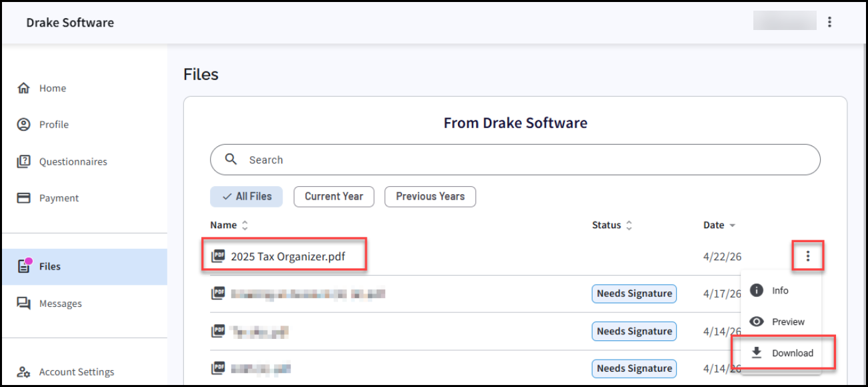Click the search magnifier icon

click(231, 159)
